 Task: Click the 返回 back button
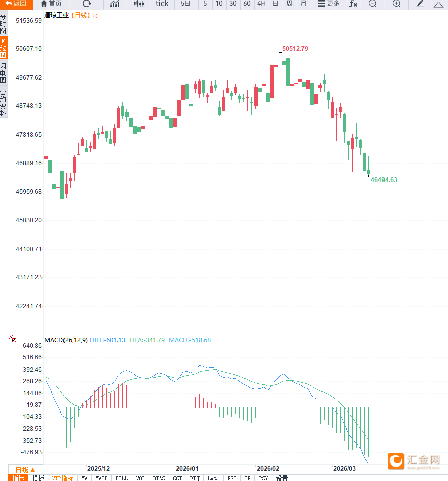tap(16, 4)
